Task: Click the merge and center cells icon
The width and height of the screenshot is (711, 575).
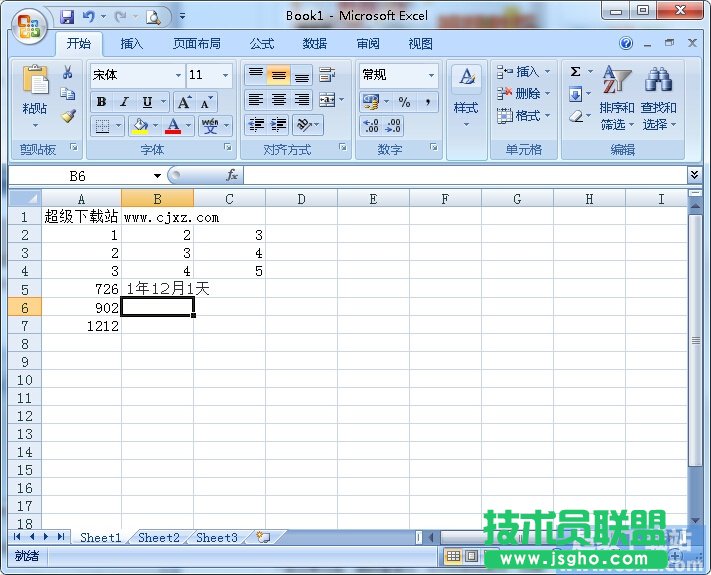Action: point(326,100)
